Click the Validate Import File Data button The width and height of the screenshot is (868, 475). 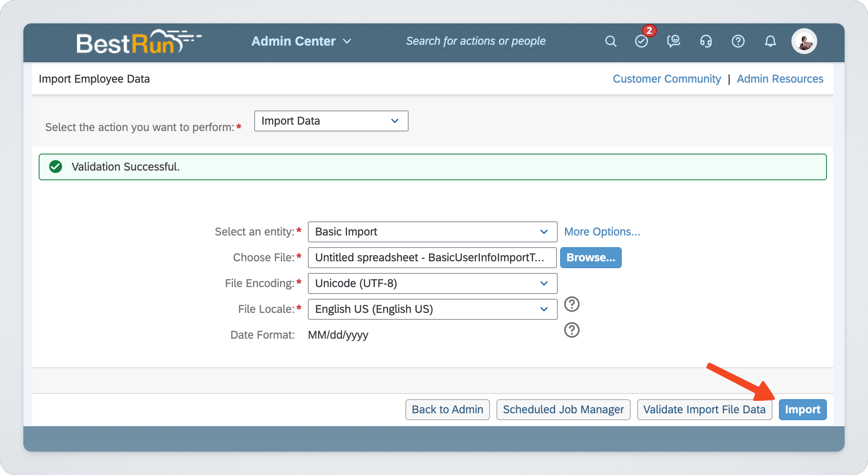pos(704,410)
